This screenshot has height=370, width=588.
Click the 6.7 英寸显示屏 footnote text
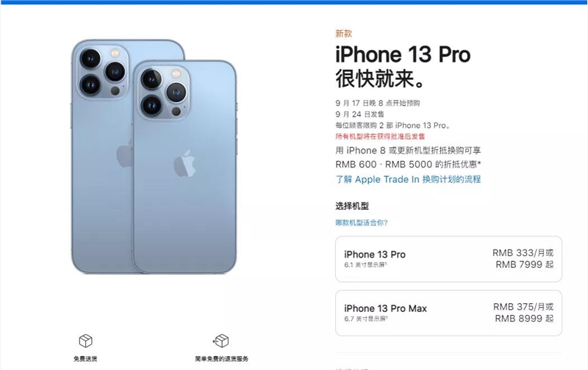(x=366, y=319)
